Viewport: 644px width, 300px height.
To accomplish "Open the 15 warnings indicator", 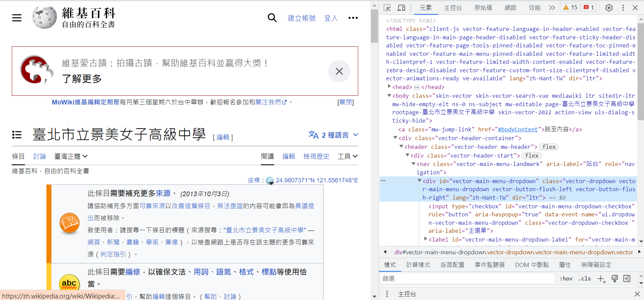I will (x=570, y=7).
